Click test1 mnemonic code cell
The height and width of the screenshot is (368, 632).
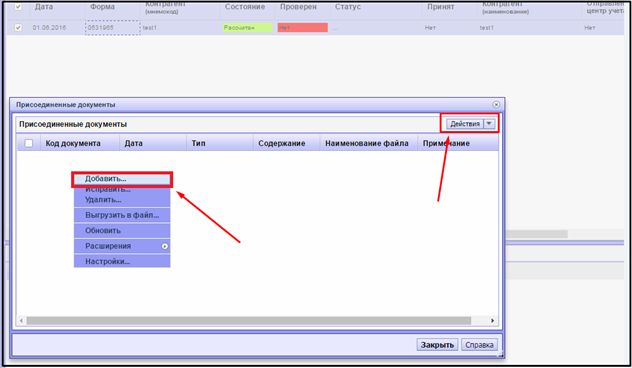click(150, 27)
